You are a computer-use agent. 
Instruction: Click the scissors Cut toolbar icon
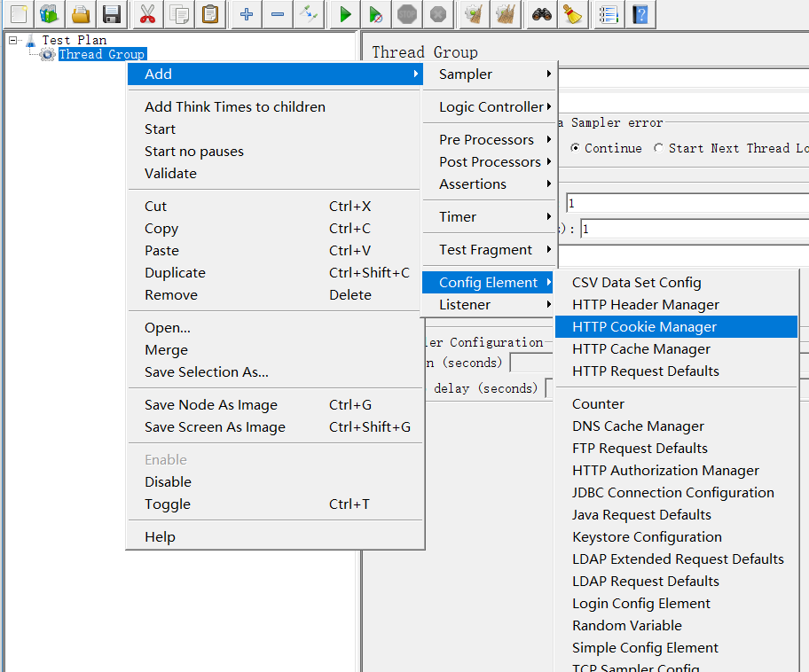pos(147,14)
